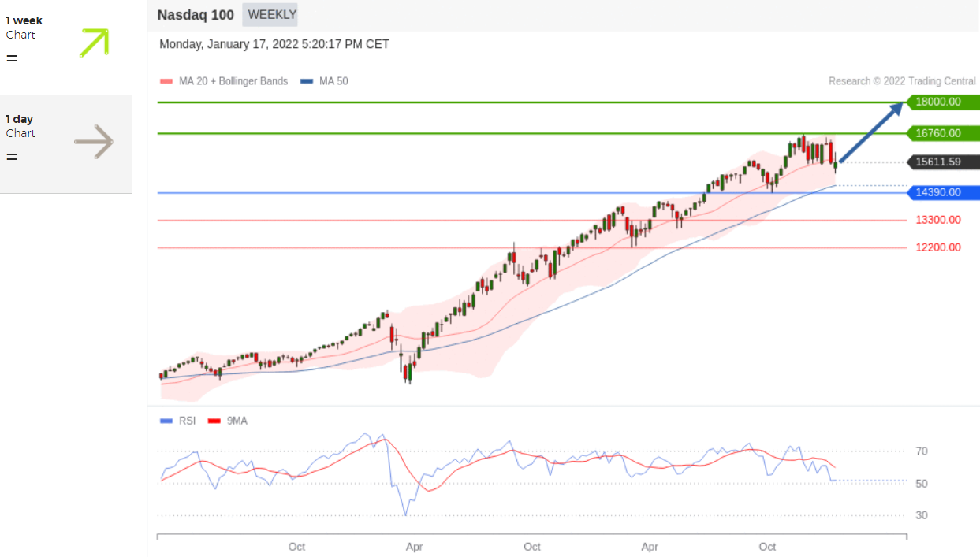The image size is (980, 557).
Task: Select the Nasdaq 100 chart title
Action: [196, 14]
